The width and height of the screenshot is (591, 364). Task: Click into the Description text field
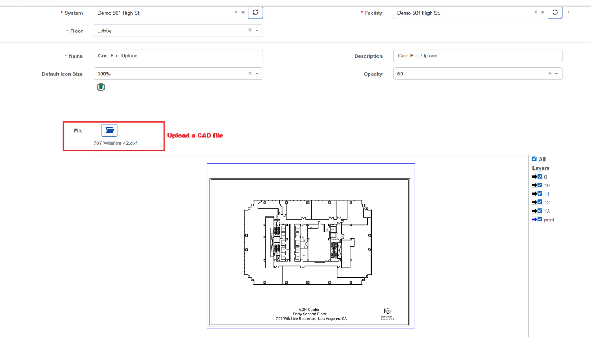[477, 56]
